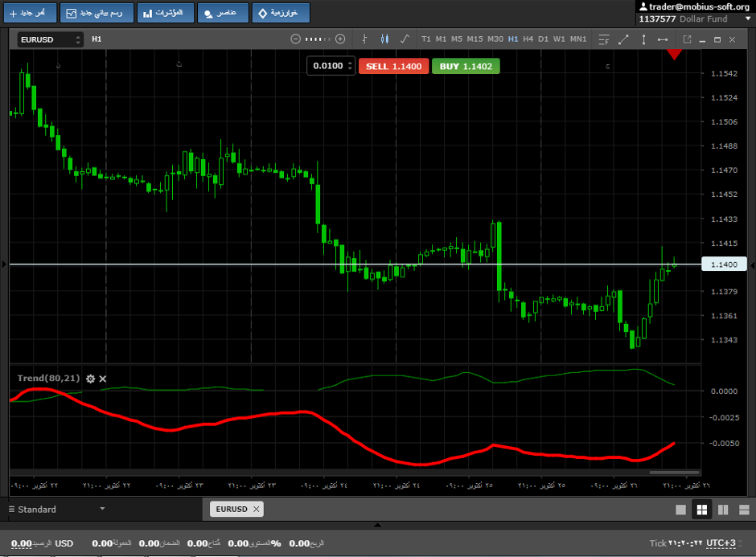
Task: Open Trend indicator settings gear
Action: pos(90,379)
